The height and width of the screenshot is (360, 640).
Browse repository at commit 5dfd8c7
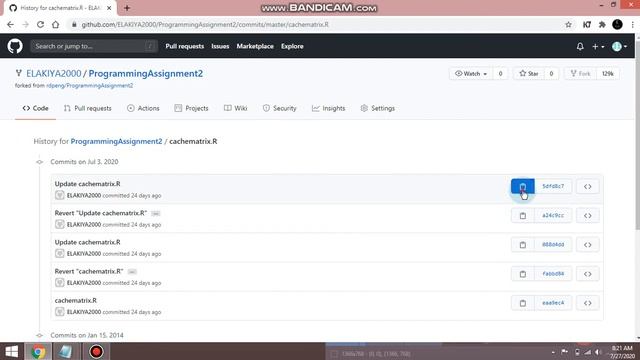click(587, 187)
